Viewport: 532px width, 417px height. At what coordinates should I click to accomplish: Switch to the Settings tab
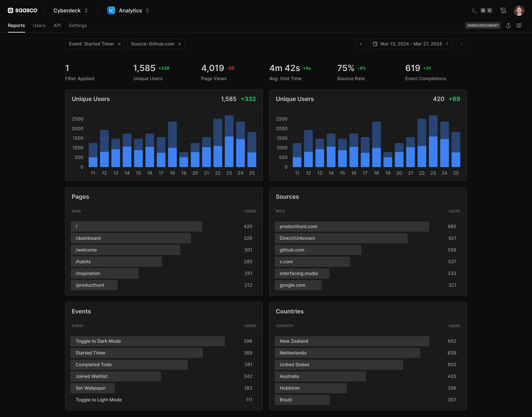click(78, 25)
